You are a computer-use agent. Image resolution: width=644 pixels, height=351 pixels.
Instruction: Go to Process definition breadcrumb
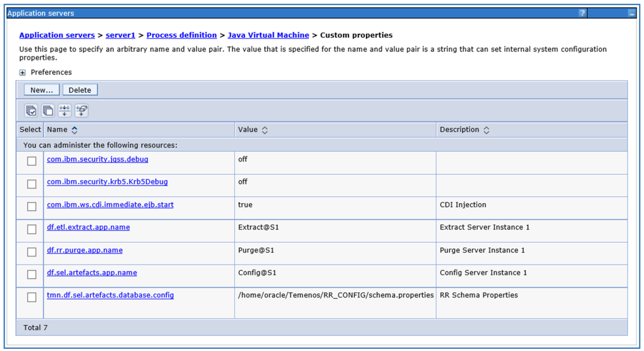pyautogui.click(x=181, y=35)
